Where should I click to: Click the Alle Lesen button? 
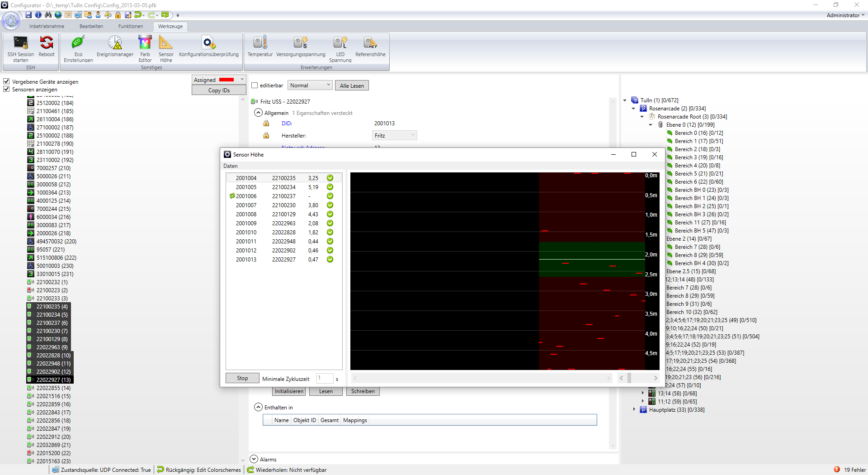(x=352, y=85)
